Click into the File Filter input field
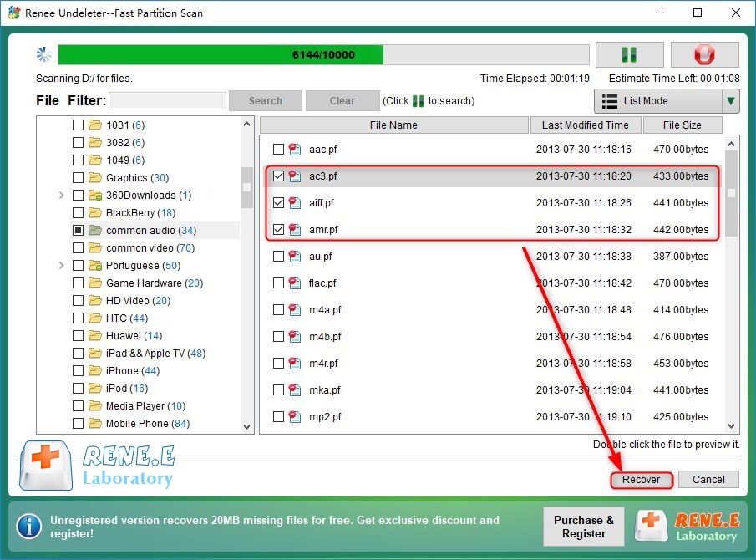The height and width of the screenshot is (560, 756). [168, 101]
